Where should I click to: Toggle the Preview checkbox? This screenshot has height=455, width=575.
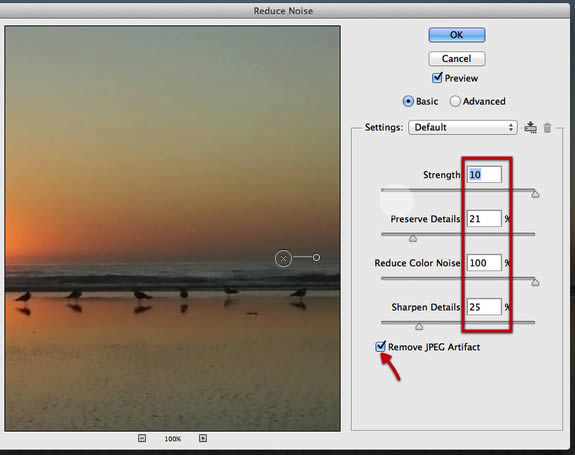(x=437, y=78)
